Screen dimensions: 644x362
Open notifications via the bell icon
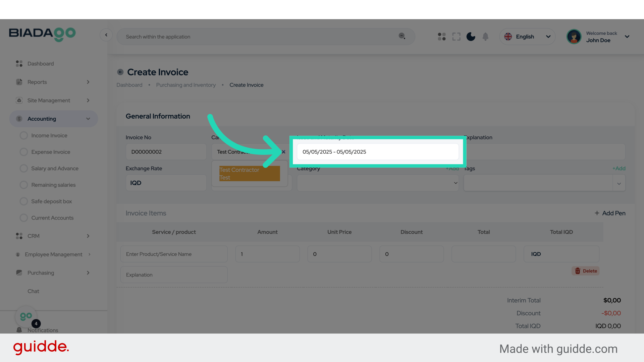tap(485, 37)
